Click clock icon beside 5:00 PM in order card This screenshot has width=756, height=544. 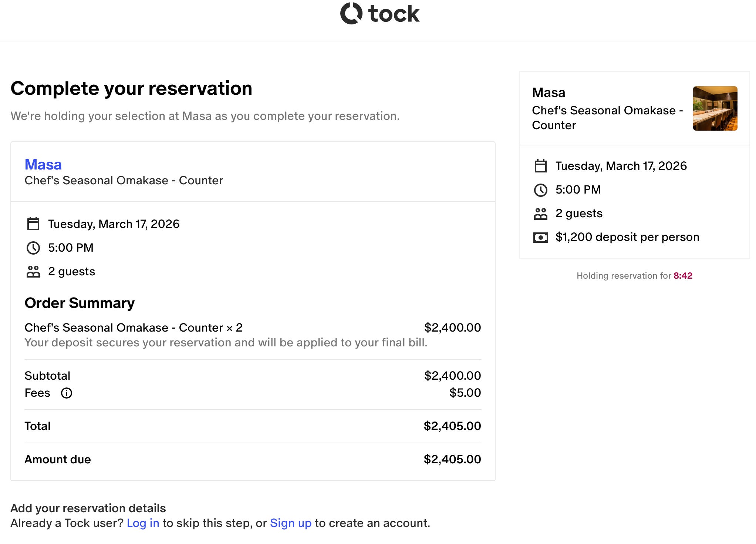(x=33, y=248)
